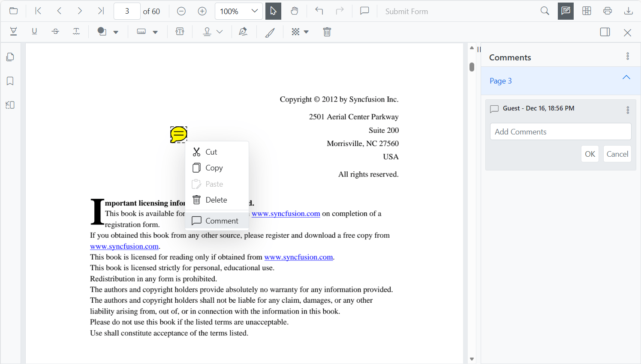This screenshot has width=641, height=364.
Task: Select Copy in the context menu
Action: 214,167
